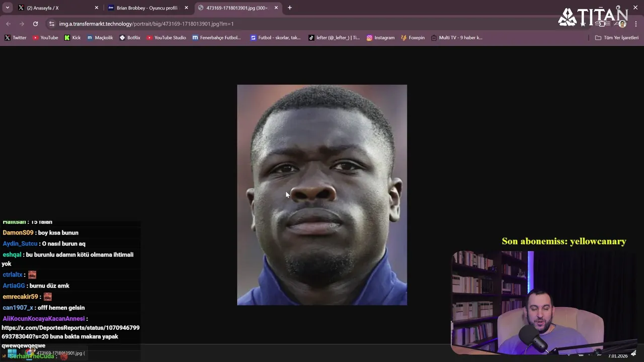Select the 473169-1718013901.jpg tab
This screenshot has width=644, height=362.
point(237,8)
